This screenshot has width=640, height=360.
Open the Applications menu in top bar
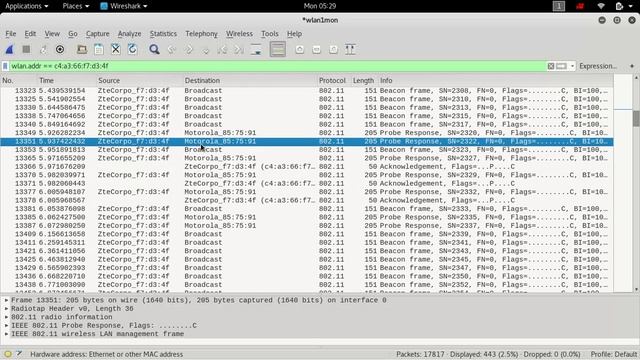tap(27, 6)
